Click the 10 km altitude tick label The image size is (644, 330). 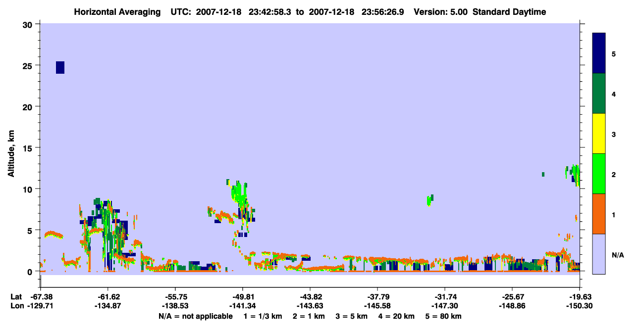(29, 189)
